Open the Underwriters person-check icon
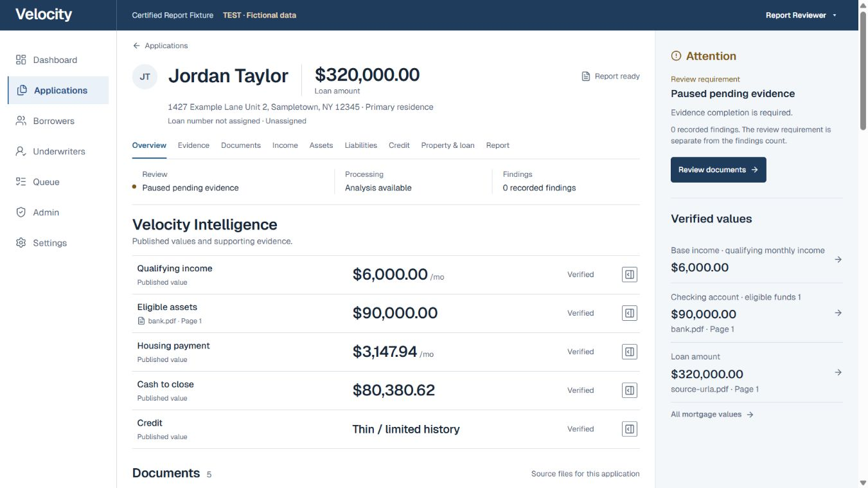Image resolution: width=868 pixels, height=488 pixels. point(21,152)
